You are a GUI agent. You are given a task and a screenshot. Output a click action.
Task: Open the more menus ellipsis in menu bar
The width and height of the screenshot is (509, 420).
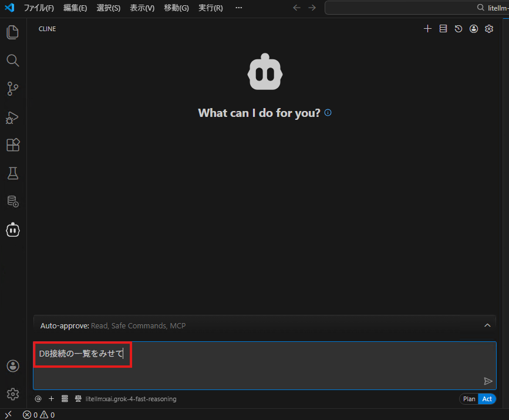(238, 8)
